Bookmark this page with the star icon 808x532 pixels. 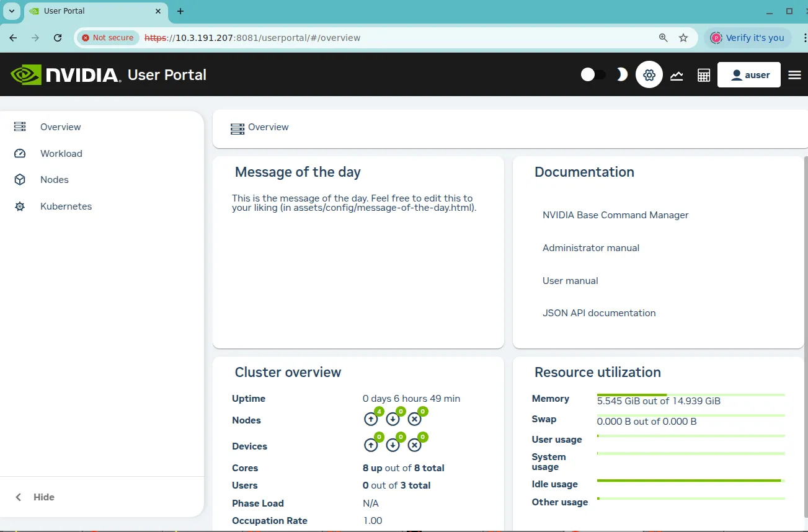pyautogui.click(x=683, y=38)
